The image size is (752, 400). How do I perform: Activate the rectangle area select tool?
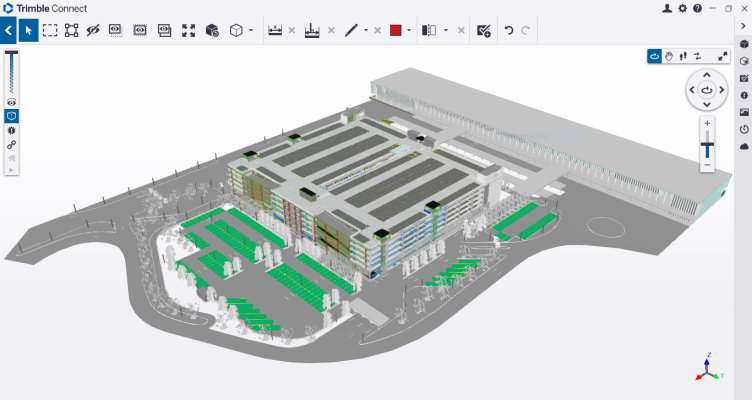tap(50, 31)
